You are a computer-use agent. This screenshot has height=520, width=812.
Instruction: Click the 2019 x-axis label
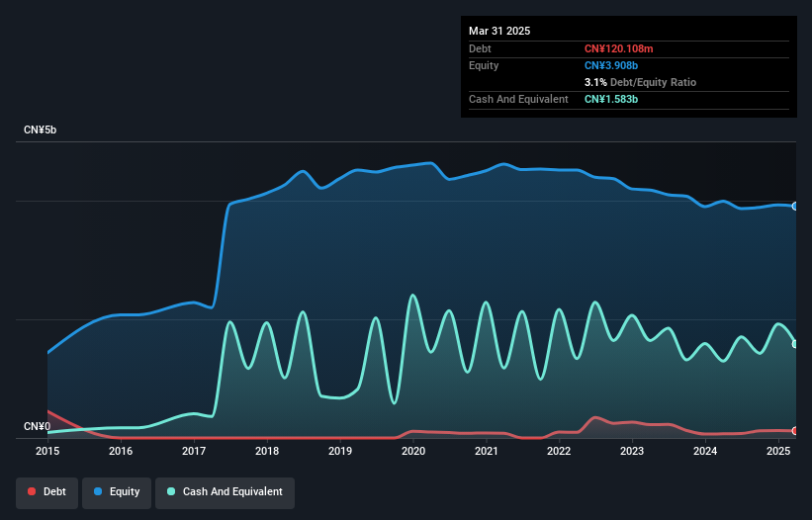[340, 451]
